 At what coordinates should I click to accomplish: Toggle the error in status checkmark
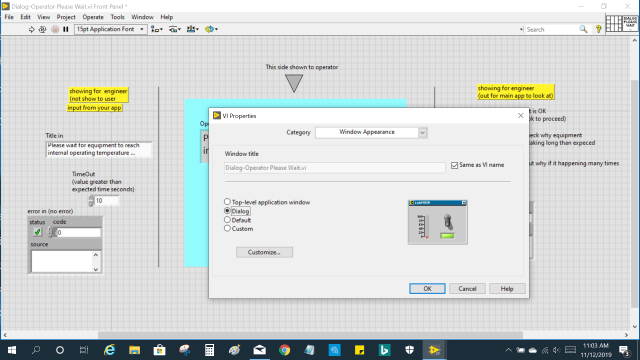pos(37,232)
